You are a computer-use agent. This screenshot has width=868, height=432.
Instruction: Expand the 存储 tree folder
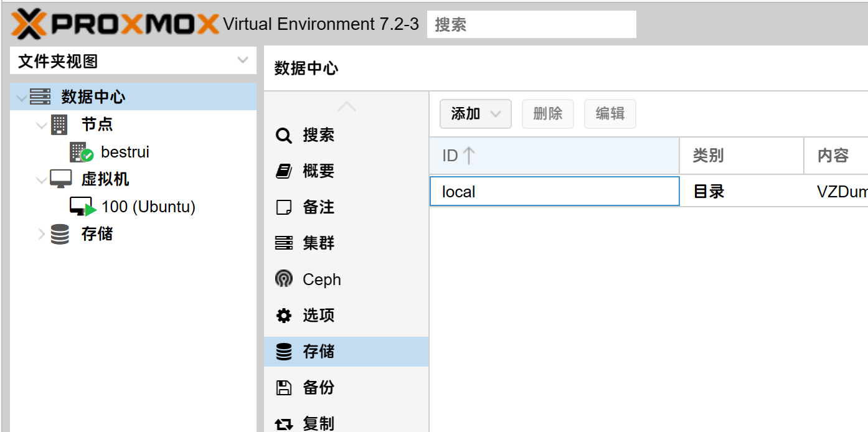click(42, 235)
